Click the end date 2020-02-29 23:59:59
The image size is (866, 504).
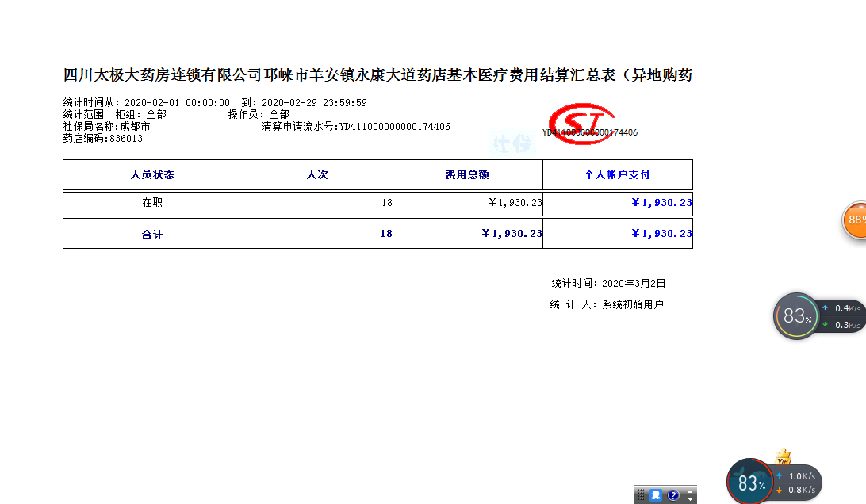coord(314,103)
